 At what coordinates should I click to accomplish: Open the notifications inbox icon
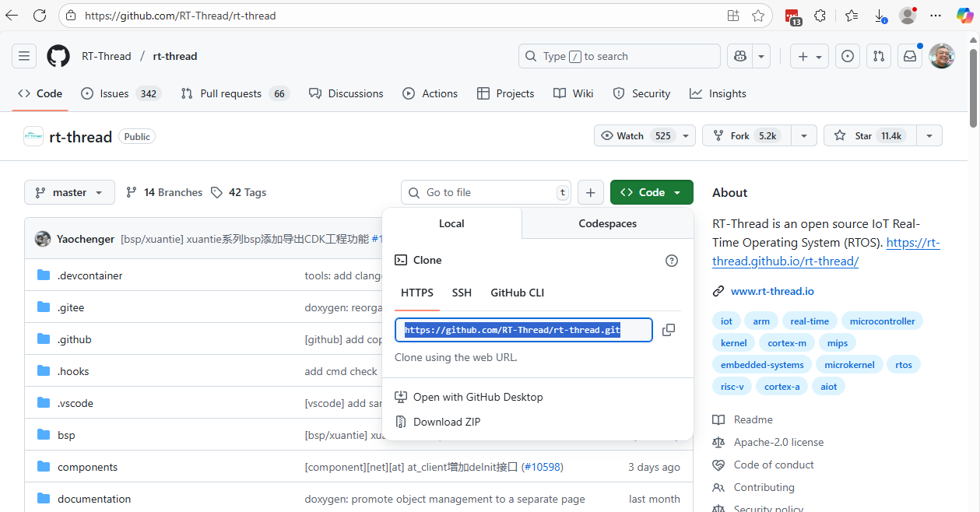(909, 56)
